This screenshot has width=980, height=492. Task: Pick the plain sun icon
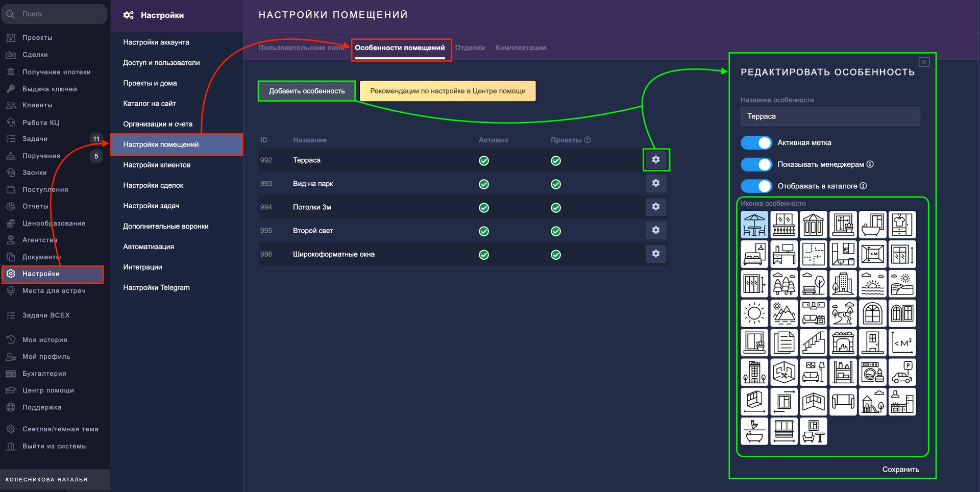point(754,313)
